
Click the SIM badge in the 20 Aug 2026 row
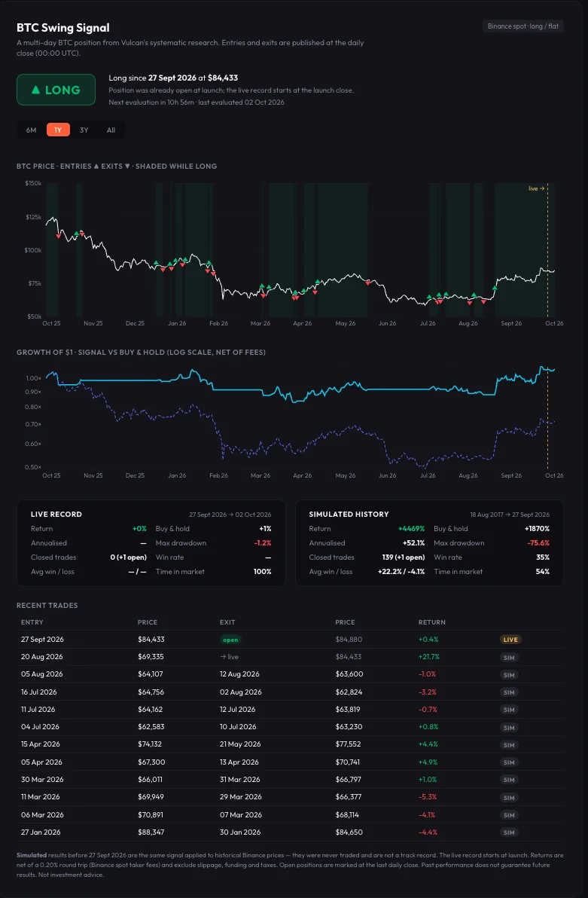point(509,658)
